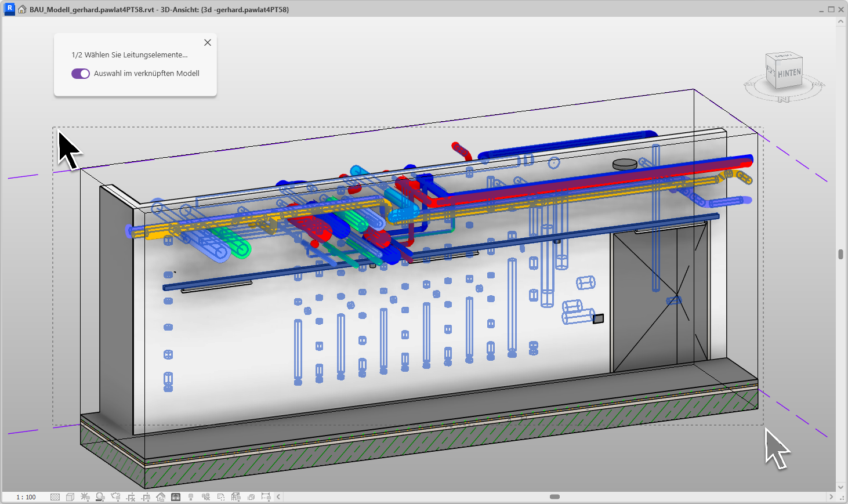Viewport: 848px width, 504px height.
Task: Turn on Reveal Hidden Elements lightbulb
Action: click(190, 497)
